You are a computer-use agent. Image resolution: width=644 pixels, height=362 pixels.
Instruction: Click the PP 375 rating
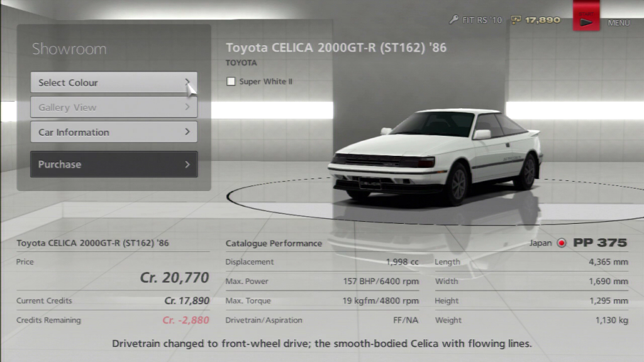click(x=600, y=243)
